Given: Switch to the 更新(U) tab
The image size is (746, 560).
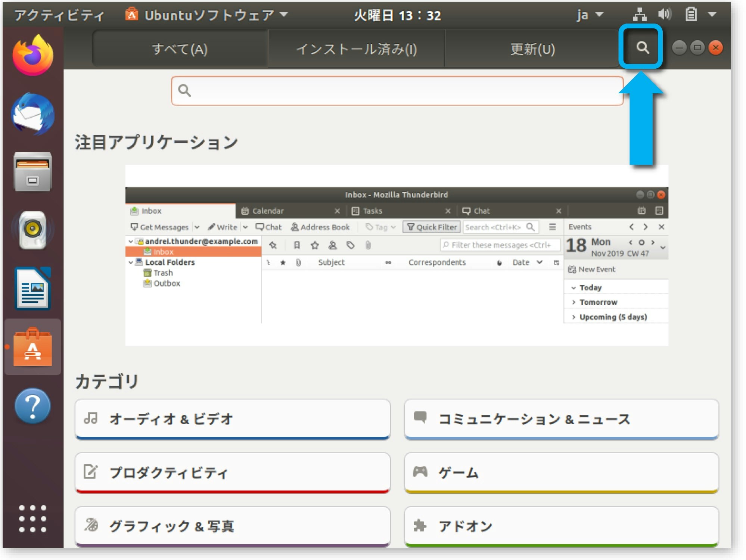Looking at the screenshot, I should click(x=532, y=49).
